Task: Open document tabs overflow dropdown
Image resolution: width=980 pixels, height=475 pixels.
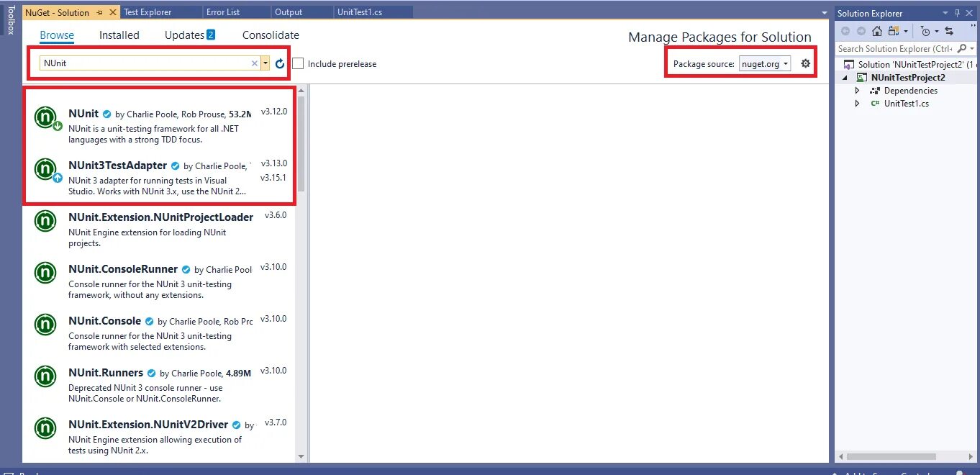Action: pyautogui.click(x=825, y=12)
